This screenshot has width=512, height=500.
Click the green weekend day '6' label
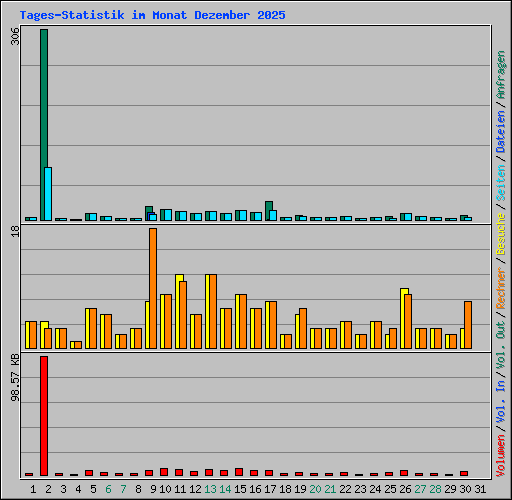[108, 489]
